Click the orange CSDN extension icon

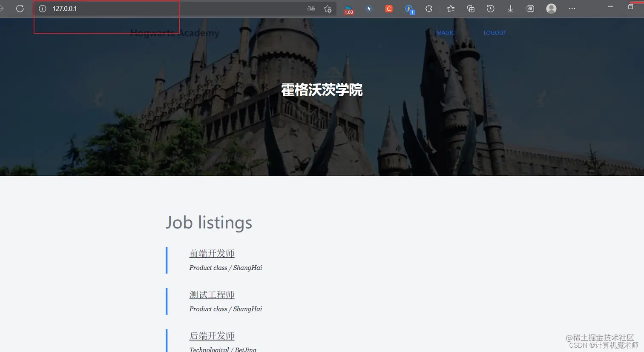[388, 9]
